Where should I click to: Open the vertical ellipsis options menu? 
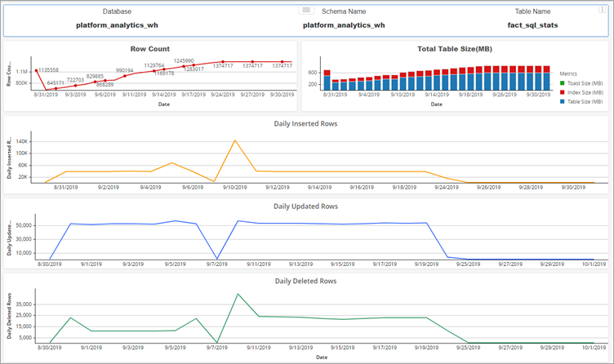pyautogui.click(x=603, y=10)
